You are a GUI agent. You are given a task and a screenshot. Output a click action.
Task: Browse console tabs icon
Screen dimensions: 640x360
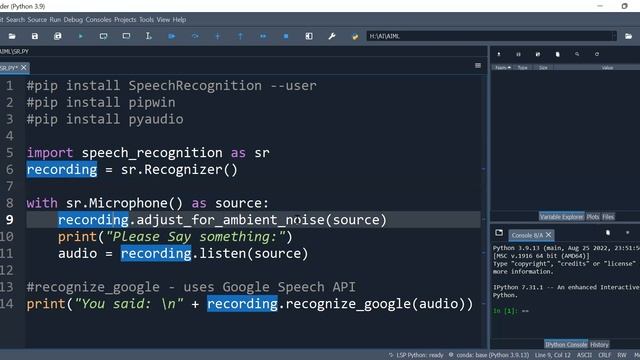tap(499, 233)
